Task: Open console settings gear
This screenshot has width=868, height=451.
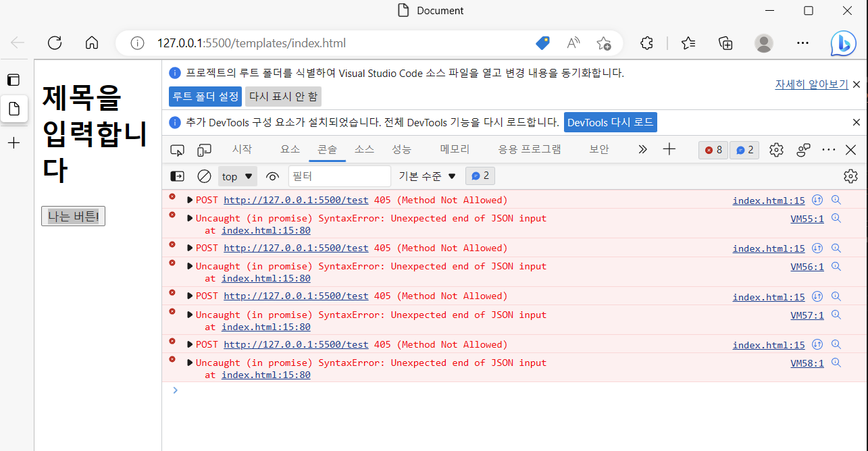Action: tap(850, 176)
